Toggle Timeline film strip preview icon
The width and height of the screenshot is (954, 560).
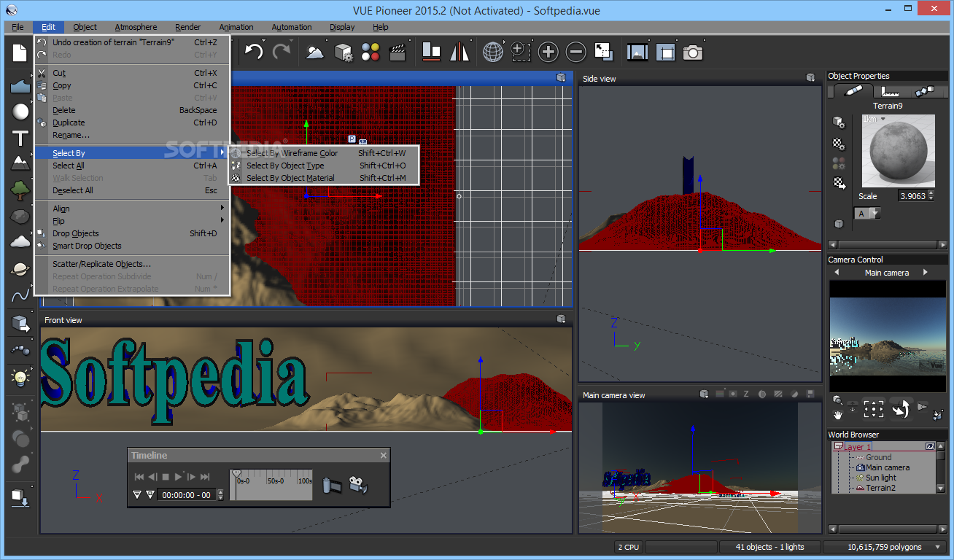click(332, 484)
